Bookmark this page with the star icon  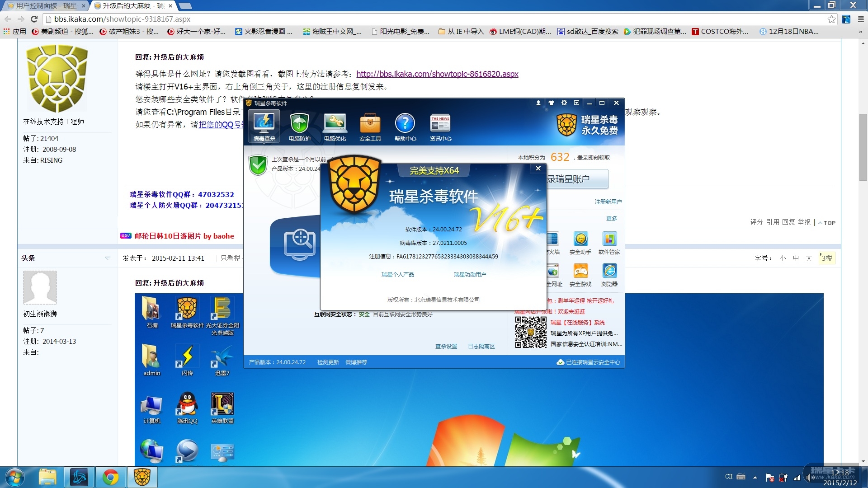831,19
